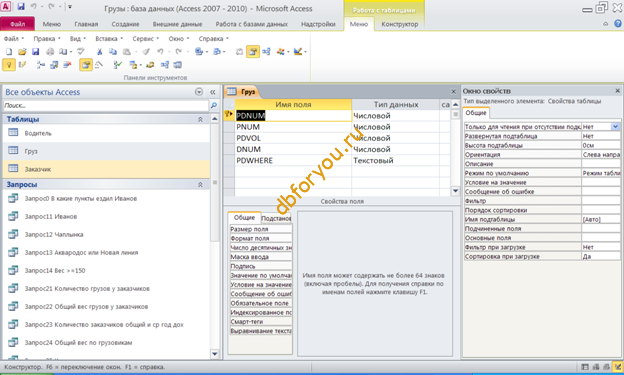624x375 pixels.
Task: Click the Spelling check toolbar icon
Action: (81, 52)
